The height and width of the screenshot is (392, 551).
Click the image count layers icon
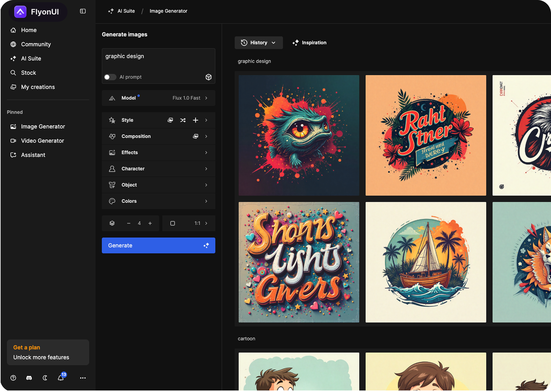pos(112,224)
